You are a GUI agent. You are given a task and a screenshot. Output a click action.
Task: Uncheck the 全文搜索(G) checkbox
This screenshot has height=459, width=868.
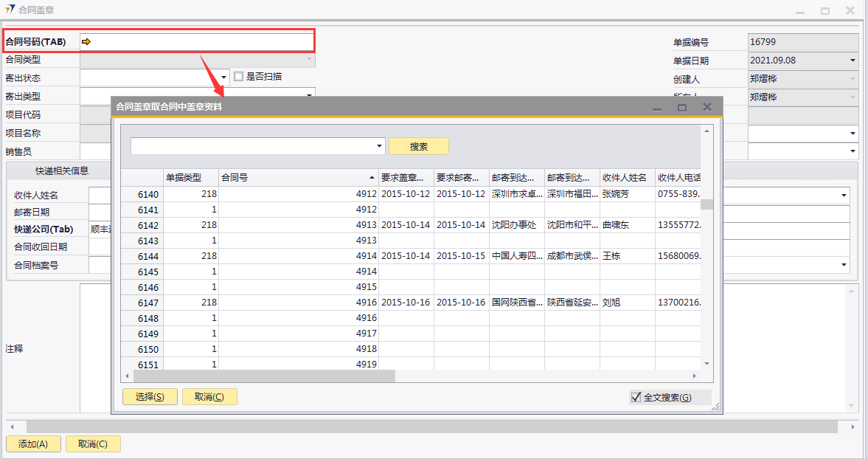(636, 397)
